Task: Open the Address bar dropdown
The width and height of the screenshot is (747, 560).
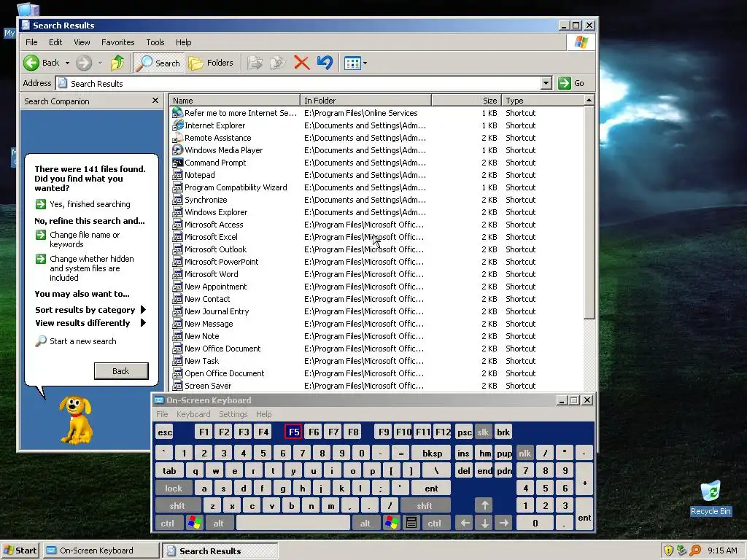Action: click(x=546, y=83)
